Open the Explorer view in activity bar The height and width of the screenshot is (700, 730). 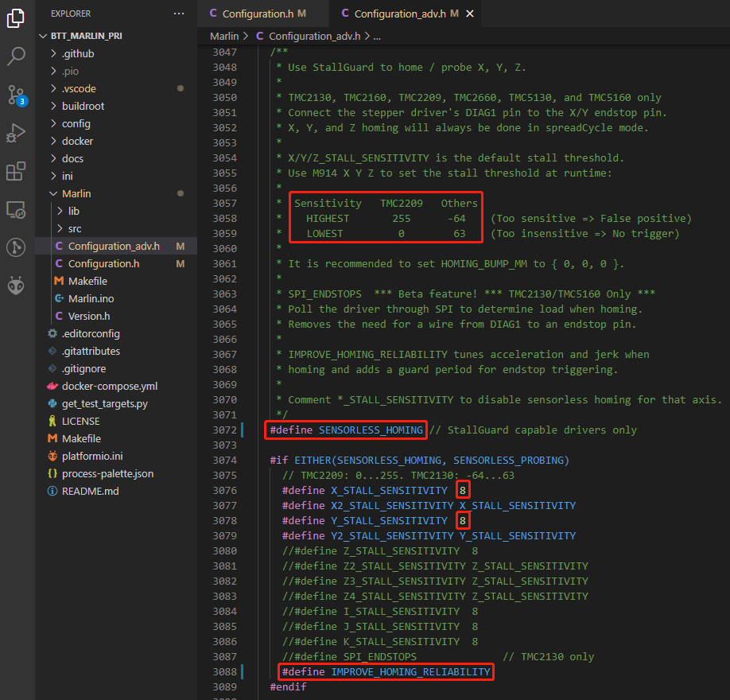[x=17, y=18]
